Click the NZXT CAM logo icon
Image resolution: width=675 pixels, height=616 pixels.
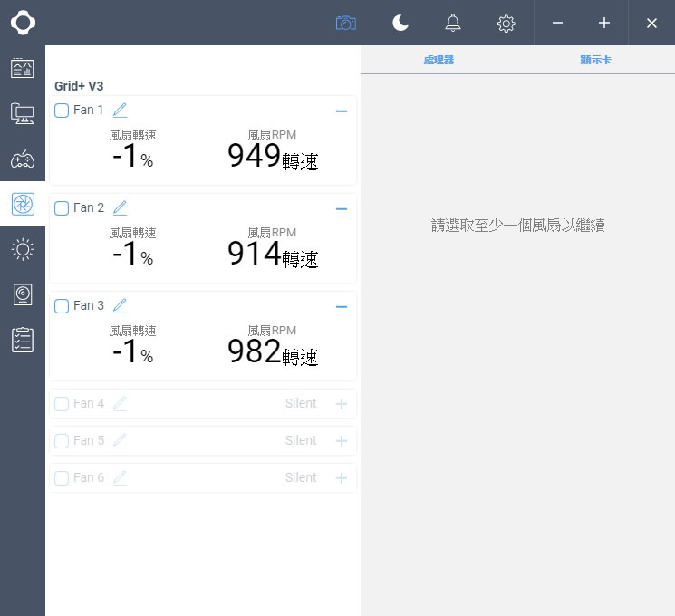point(23,23)
